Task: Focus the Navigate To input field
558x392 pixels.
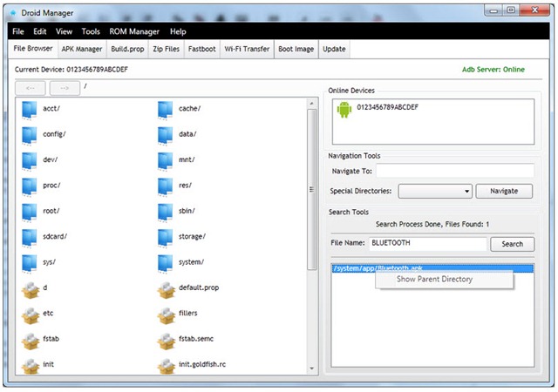Action: [455, 171]
